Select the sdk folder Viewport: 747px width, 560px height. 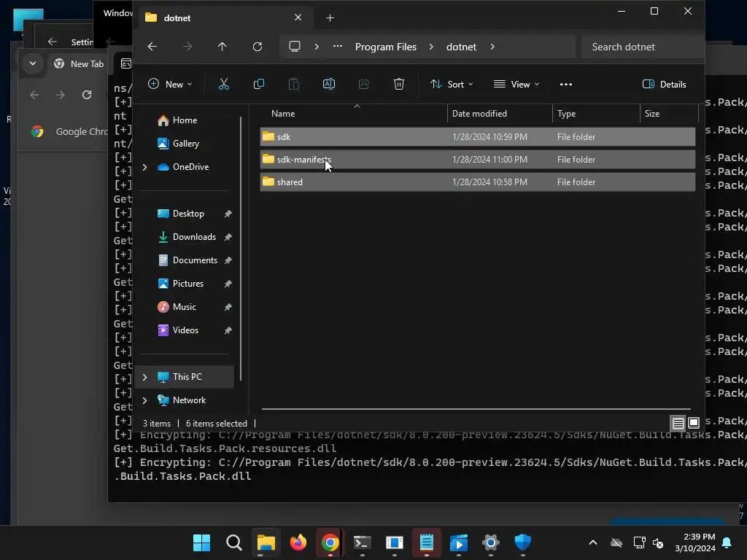coord(477,136)
